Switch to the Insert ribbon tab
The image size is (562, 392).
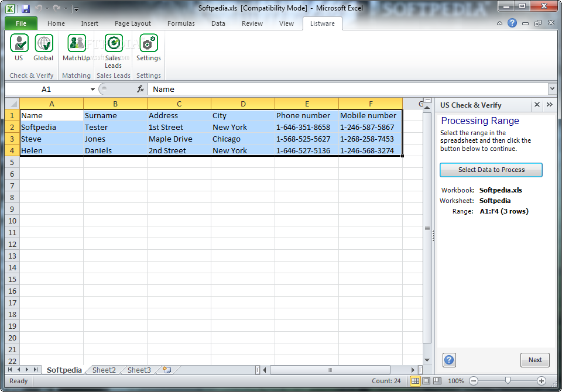90,23
